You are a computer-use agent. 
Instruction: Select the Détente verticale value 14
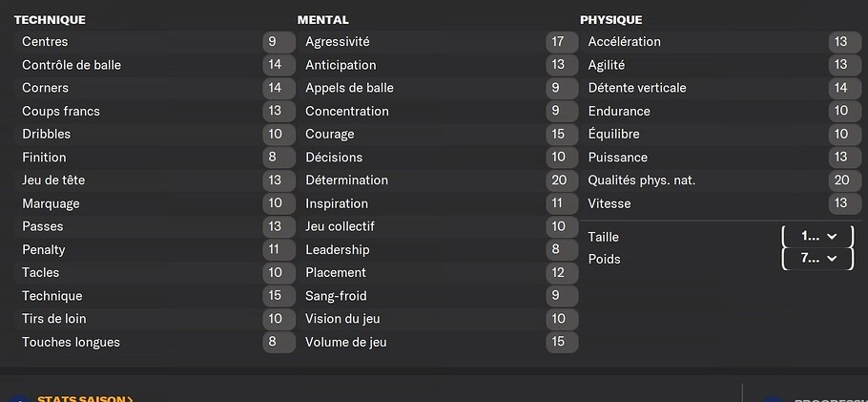[844, 88]
